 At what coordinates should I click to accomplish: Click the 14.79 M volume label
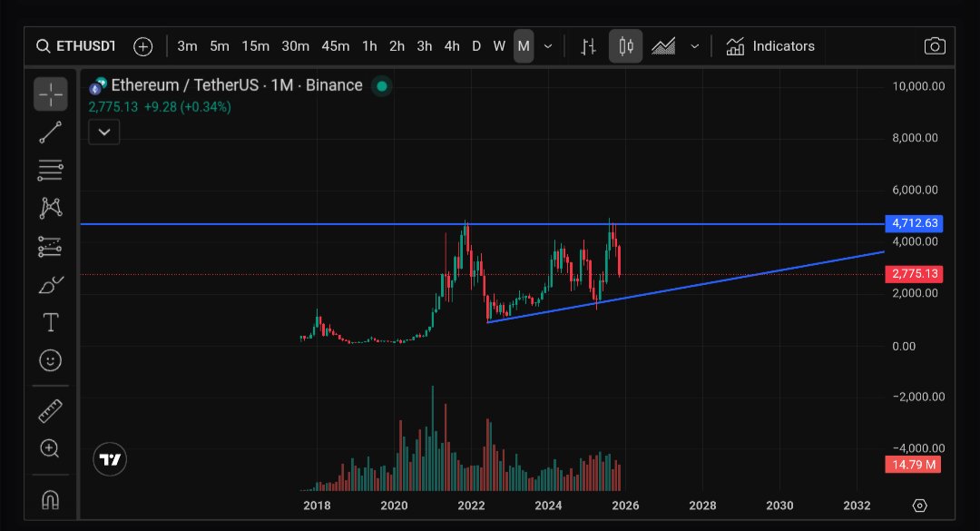(913, 465)
